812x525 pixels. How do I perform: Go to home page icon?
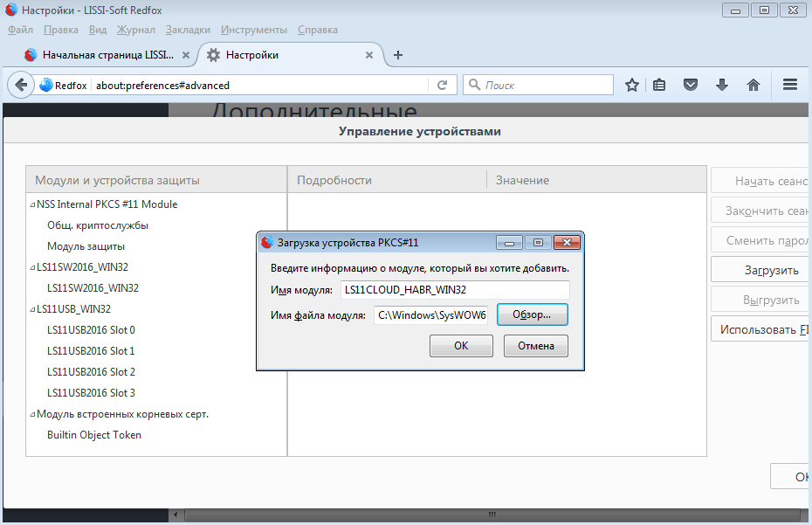tap(754, 85)
